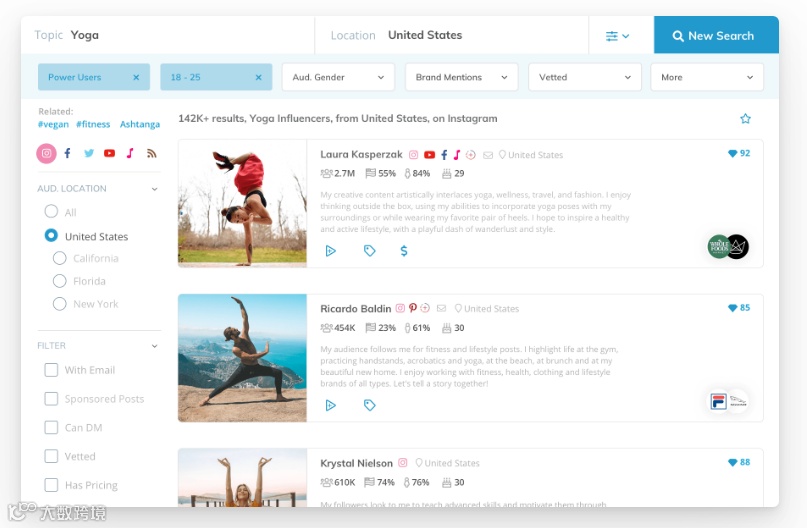Click the heart score 85 on Ricardo's card
807x528 pixels.
739,308
